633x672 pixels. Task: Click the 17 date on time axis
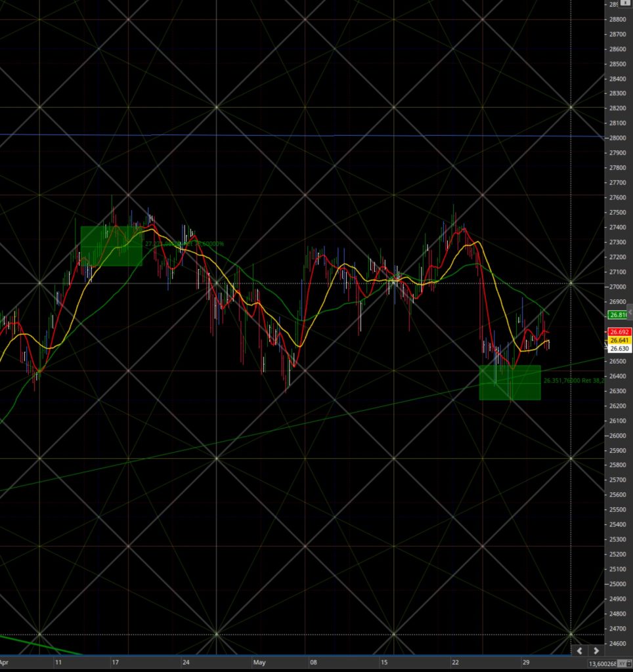pyautogui.click(x=115, y=662)
